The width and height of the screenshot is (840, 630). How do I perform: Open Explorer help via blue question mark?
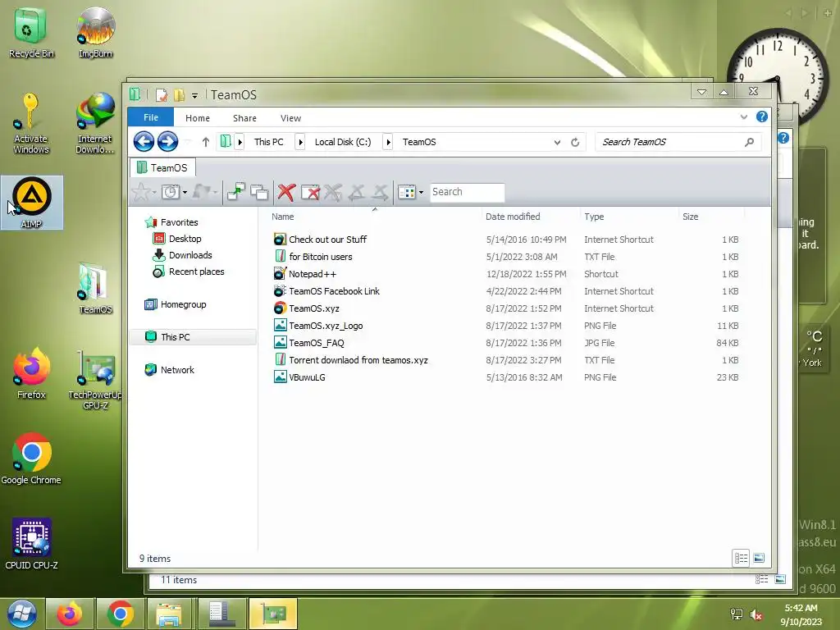762,116
